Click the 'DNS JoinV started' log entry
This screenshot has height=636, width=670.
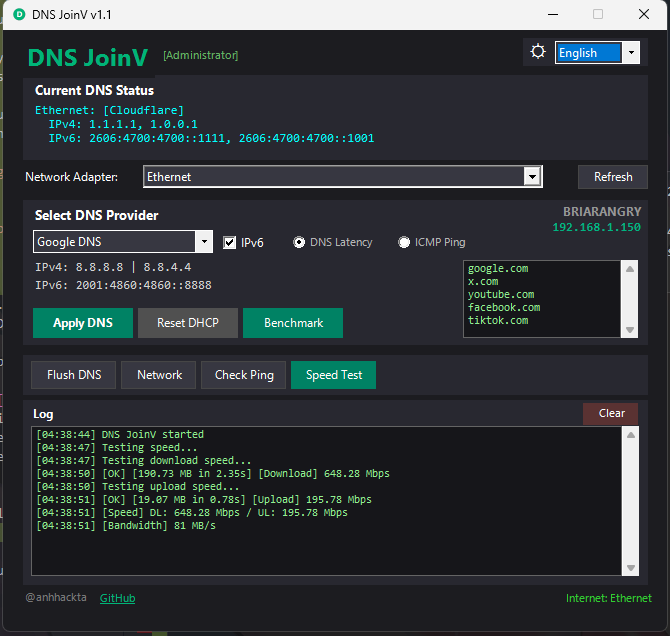tap(120, 434)
